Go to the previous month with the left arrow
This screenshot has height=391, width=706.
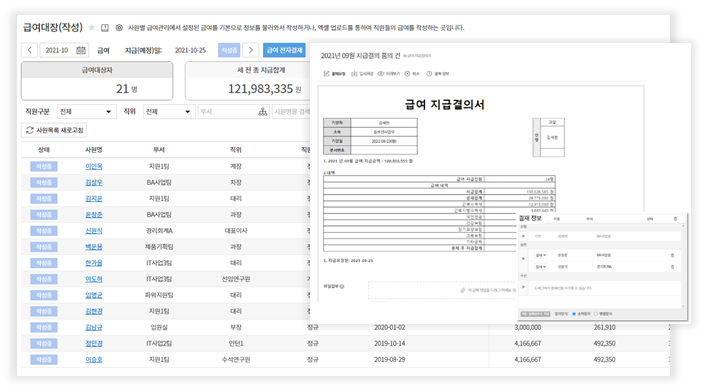coord(30,50)
